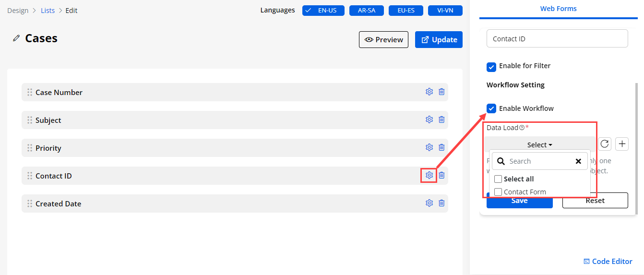Image resolution: width=644 pixels, height=275 pixels.
Task: Click the refresh icon beside Data Load
Action: coord(605,143)
